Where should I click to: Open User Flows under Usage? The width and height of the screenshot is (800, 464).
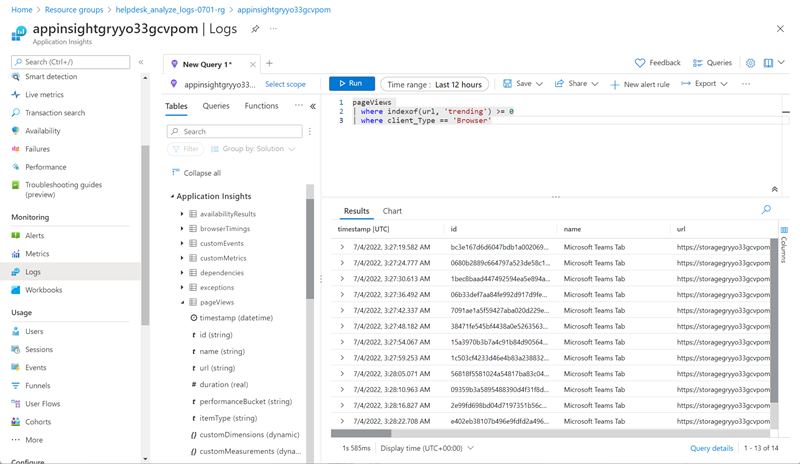click(x=43, y=404)
